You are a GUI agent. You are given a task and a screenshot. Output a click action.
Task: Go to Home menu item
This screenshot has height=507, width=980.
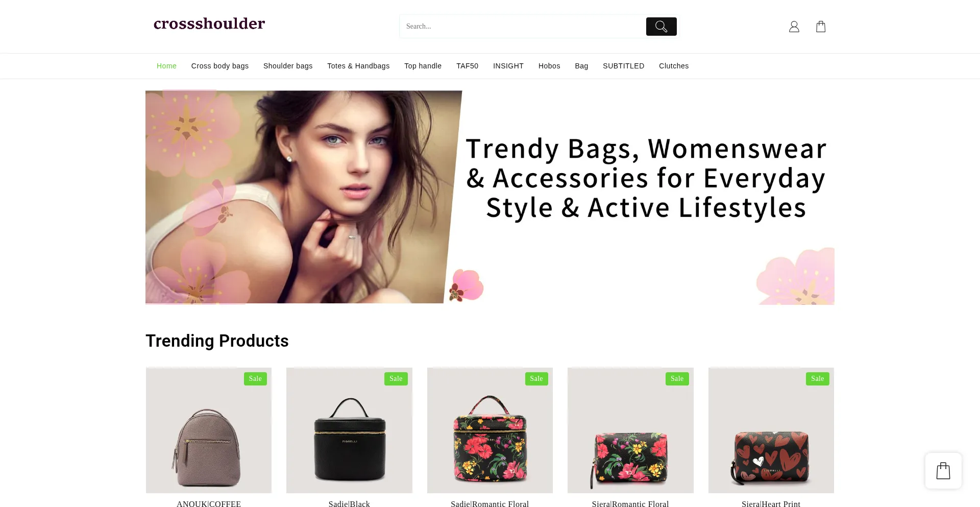click(x=166, y=66)
